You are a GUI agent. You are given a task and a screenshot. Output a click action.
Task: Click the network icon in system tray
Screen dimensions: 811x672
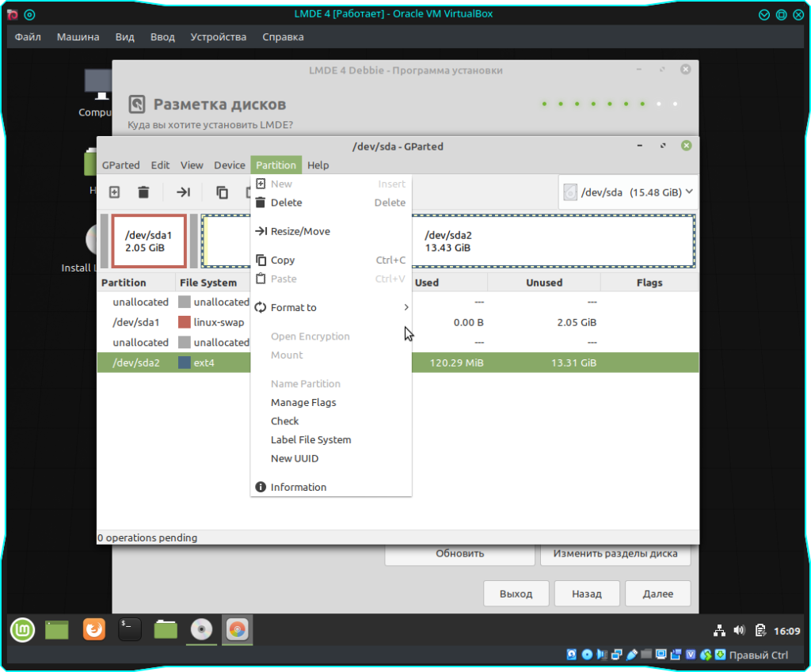pyautogui.click(x=719, y=631)
